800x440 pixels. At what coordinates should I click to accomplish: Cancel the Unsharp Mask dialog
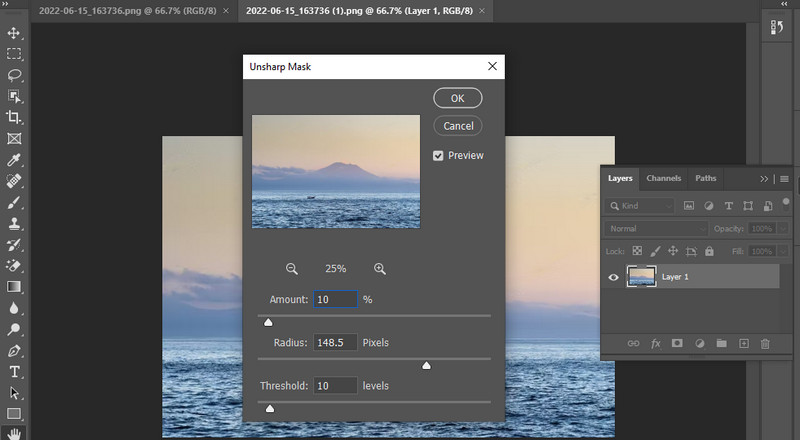[457, 126]
